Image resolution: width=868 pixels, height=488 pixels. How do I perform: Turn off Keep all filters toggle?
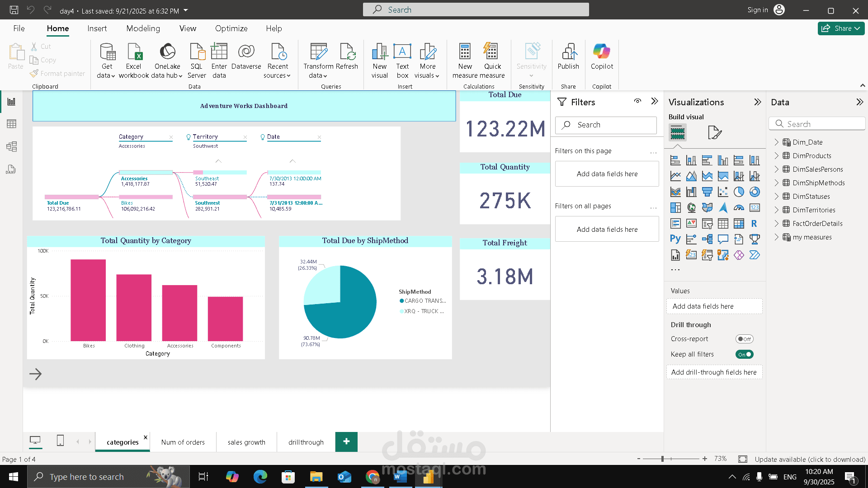[744, 354]
